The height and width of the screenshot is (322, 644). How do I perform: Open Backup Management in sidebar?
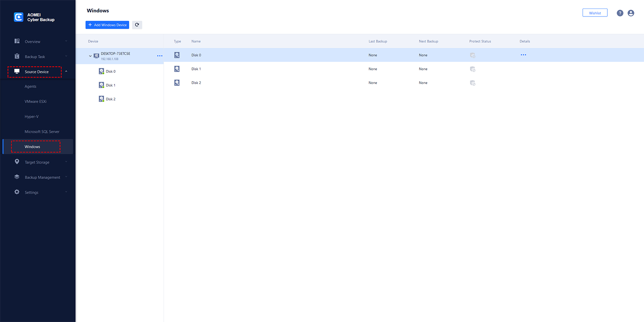pyautogui.click(x=43, y=177)
